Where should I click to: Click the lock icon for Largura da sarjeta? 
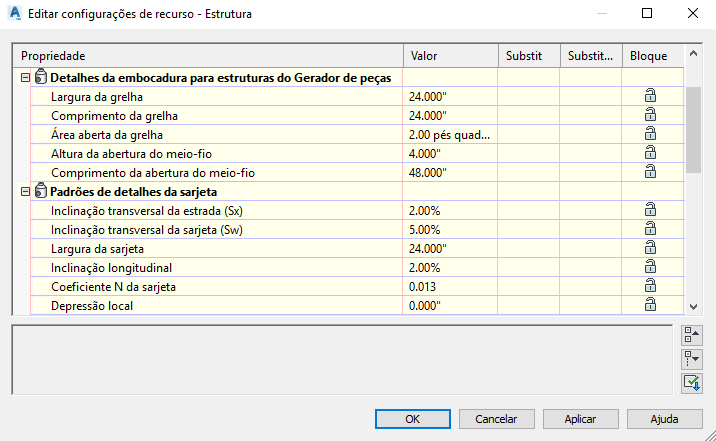[x=650, y=248]
